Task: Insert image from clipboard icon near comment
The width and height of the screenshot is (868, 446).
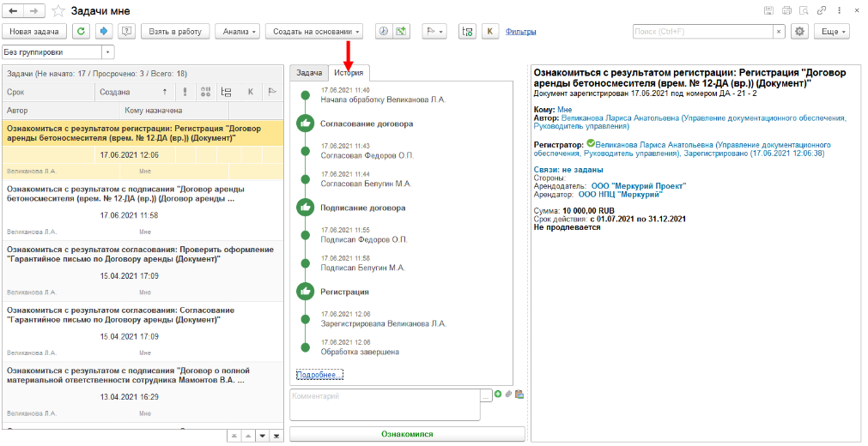Action: 519,394
